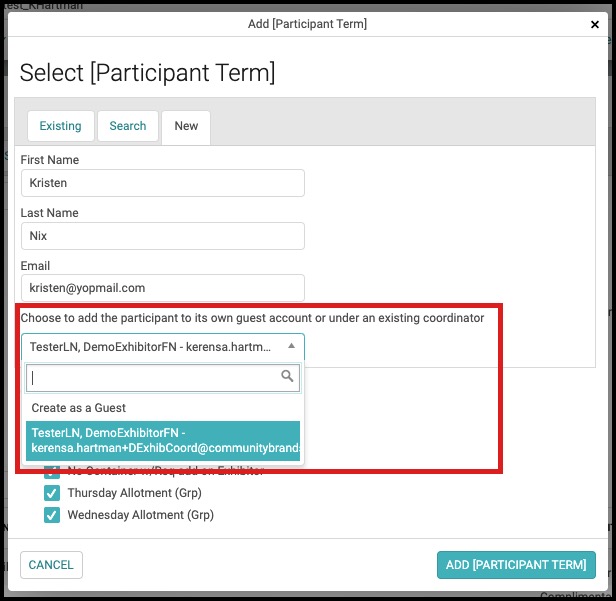Click the Cancel button
This screenshot has height=601, width=616.
pos(51,565)
